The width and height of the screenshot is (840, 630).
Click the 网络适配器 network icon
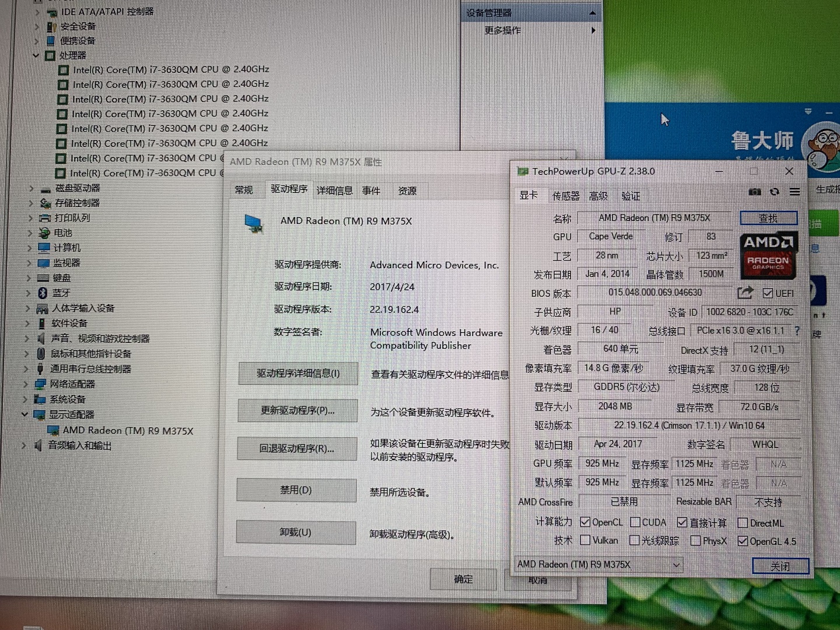(x=40, y=384)
